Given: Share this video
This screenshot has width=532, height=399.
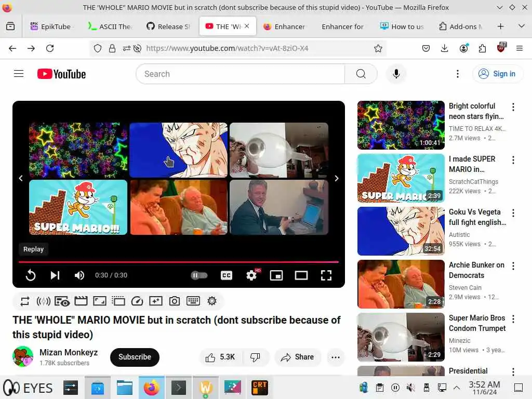Looking at the screenshot, I should [298, 357].
